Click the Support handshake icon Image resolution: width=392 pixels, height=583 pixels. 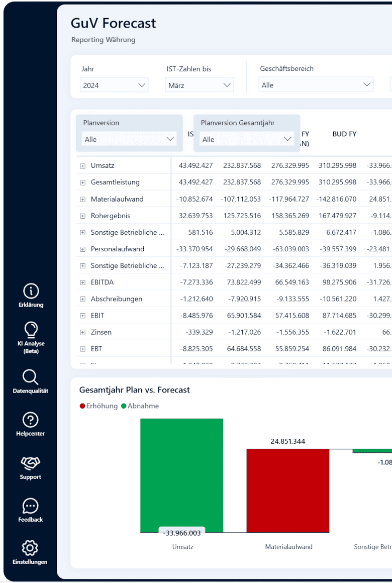pyautogui.click(x=31, y=463)
